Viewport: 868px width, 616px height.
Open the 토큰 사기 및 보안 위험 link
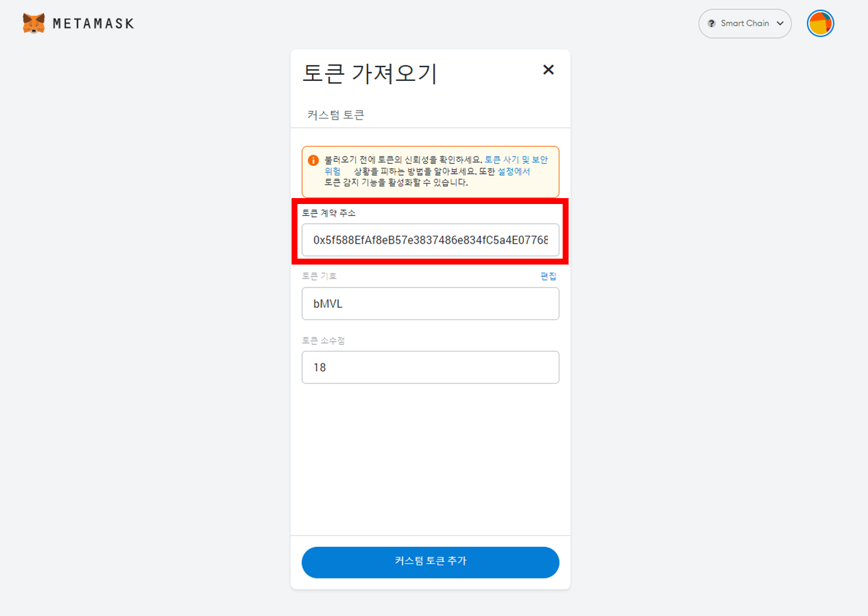pyautogui.click(x=516, y=160)
